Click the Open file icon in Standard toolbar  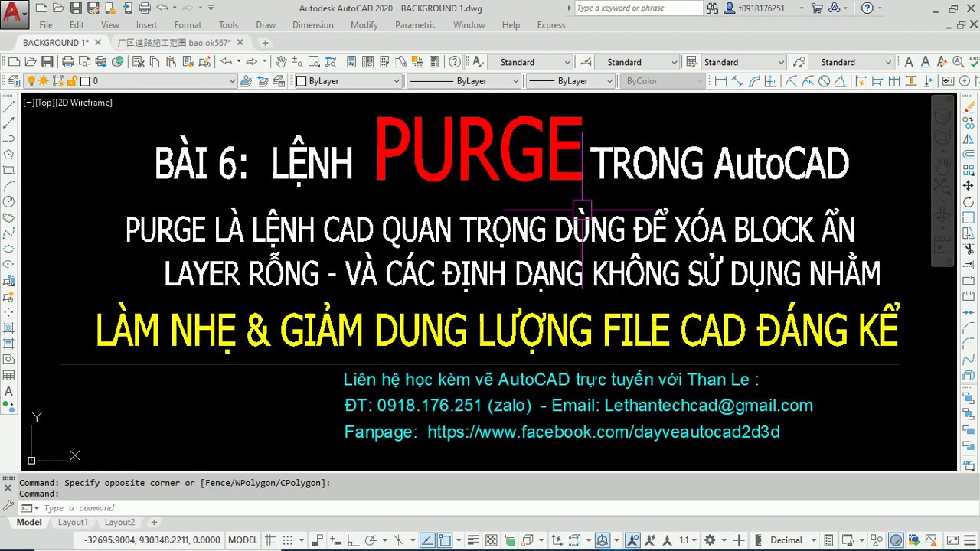(x=31, y=62)
